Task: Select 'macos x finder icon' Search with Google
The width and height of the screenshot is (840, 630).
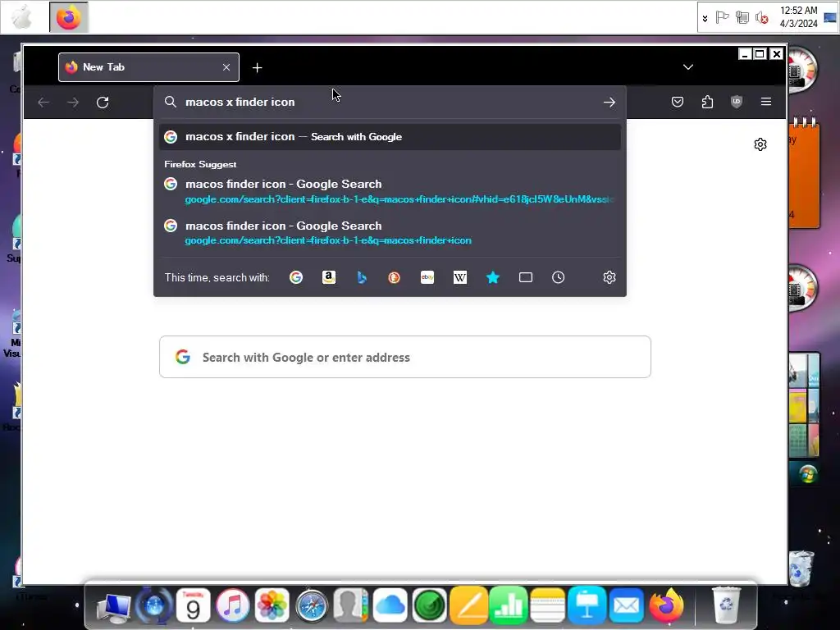Action: click(390, 137)
